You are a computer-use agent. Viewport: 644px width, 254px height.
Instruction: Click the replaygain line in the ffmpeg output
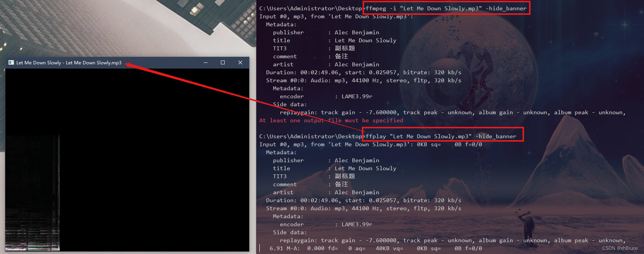coord(452,112)
